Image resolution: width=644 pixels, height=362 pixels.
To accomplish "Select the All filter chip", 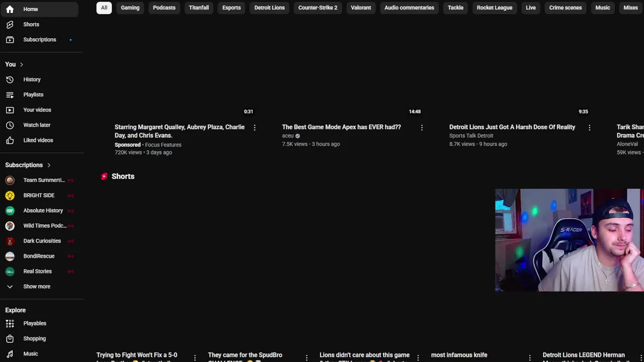I will coord(104,8).
